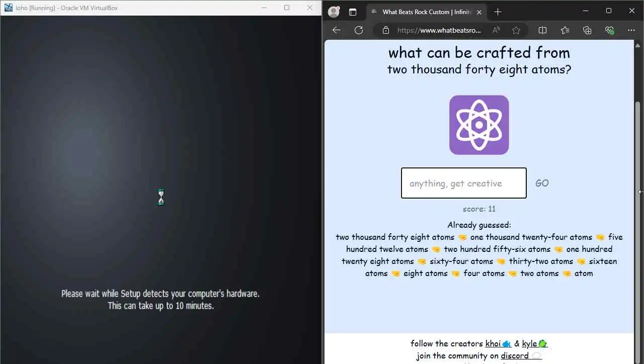Maximize the Oracle VM VirtualBox window
Viewport: 644px width, 364px height.
287,8
